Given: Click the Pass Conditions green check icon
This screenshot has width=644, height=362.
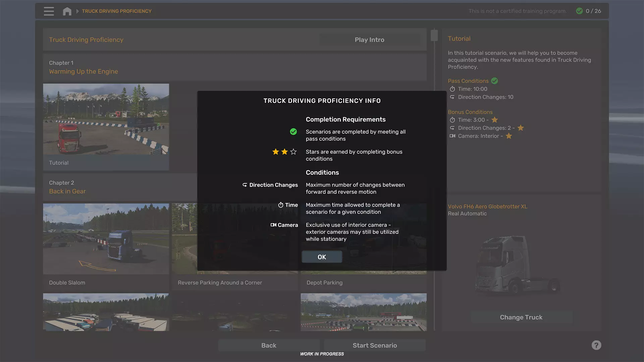Looking at the screenshot, I should [x=494, y=81].
